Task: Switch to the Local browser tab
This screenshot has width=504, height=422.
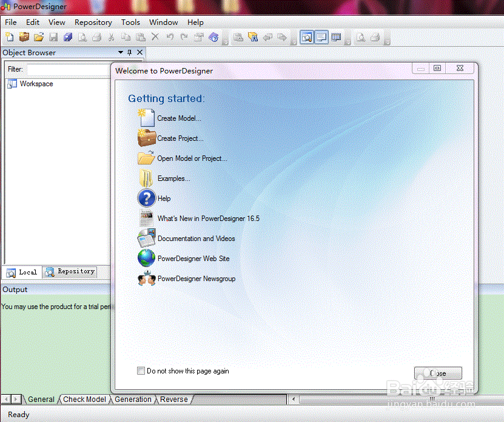Action: point(22,272)
